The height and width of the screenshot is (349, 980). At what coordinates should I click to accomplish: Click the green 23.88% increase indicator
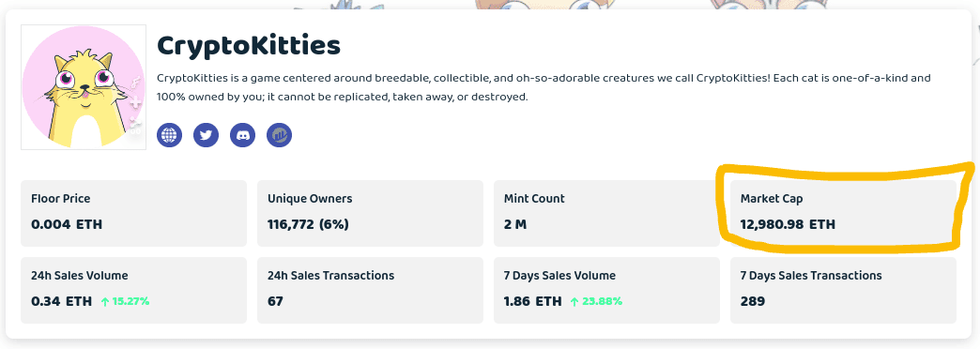coord(596,301)
